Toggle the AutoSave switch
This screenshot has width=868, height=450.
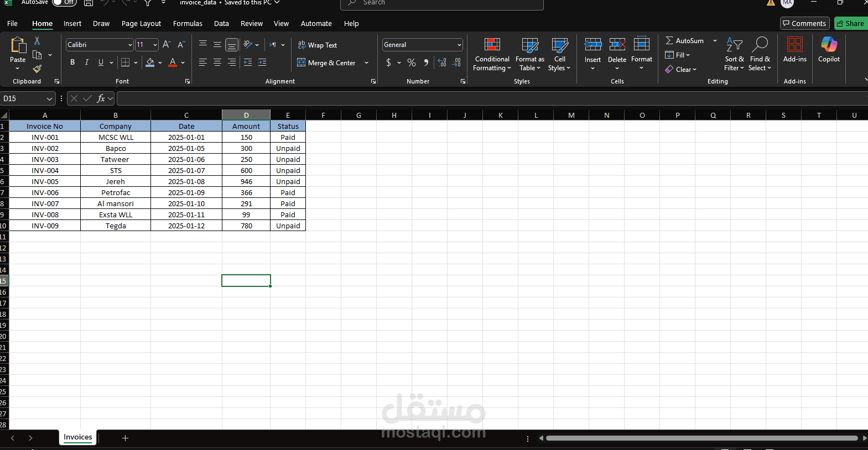(x=65, y=2)
